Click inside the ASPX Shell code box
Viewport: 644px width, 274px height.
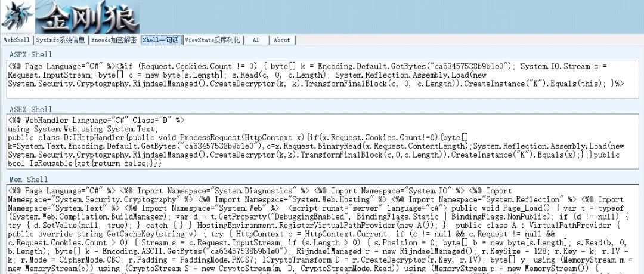(323, 79)
